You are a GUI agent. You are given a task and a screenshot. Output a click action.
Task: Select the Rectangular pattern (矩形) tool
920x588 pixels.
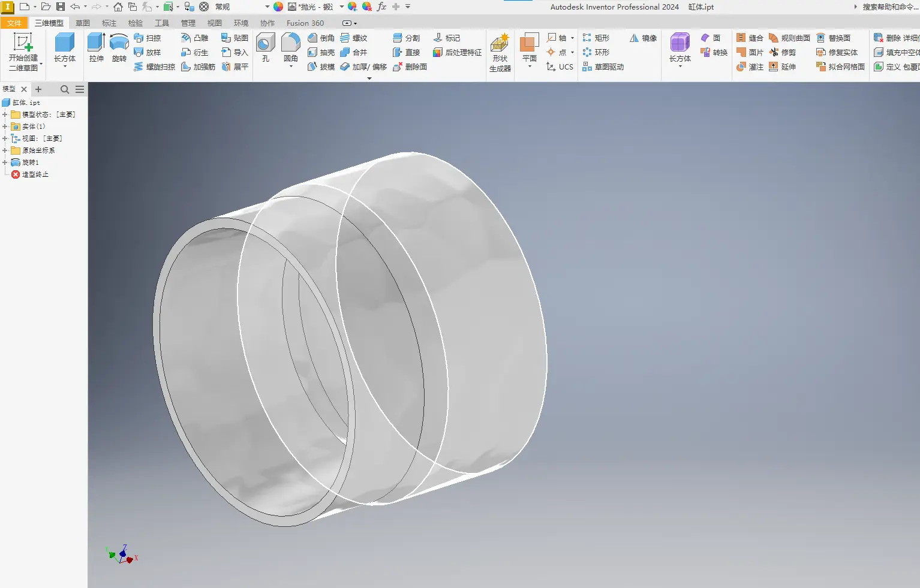596,38
